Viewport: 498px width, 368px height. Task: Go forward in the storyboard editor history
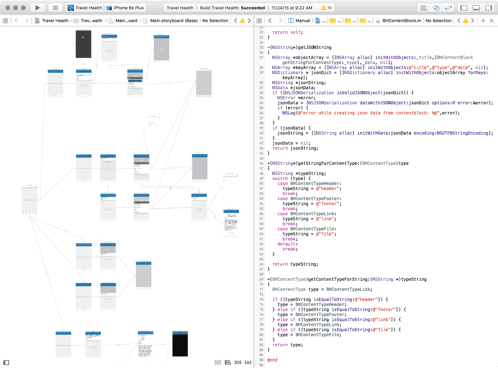[x=27, y=21]
